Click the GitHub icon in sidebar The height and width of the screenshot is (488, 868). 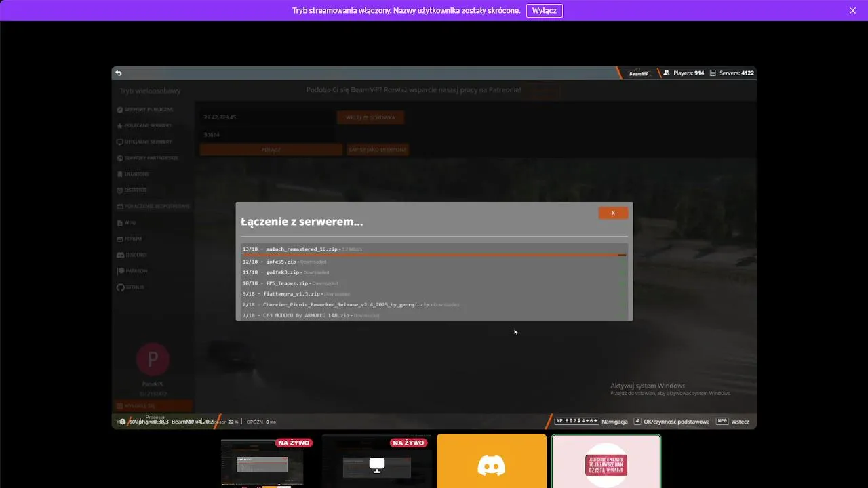(120, 287)
